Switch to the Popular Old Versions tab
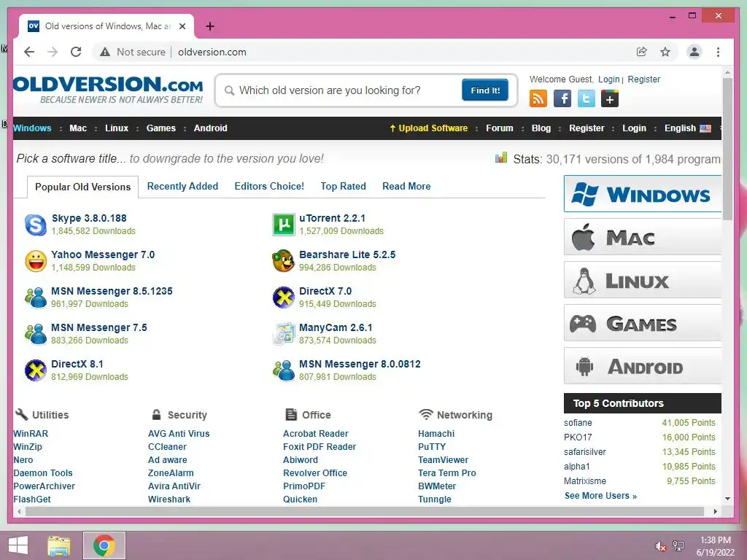The width and height of the screenshot is (747, 560). 83,187
